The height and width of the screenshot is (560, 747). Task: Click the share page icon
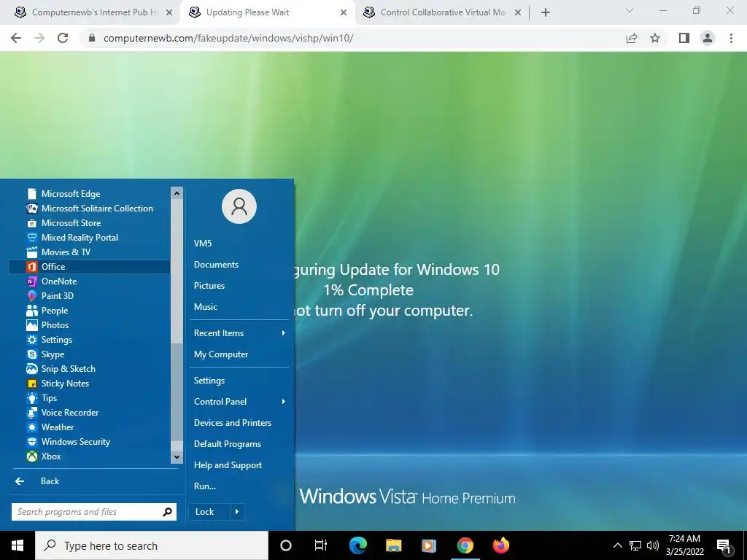tap(632, 38)
